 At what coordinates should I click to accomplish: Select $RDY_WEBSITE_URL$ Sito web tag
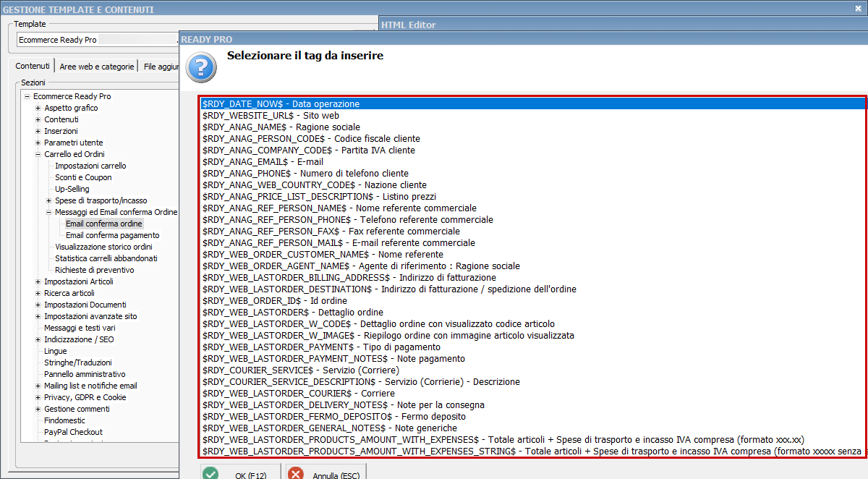click(532, 116)
